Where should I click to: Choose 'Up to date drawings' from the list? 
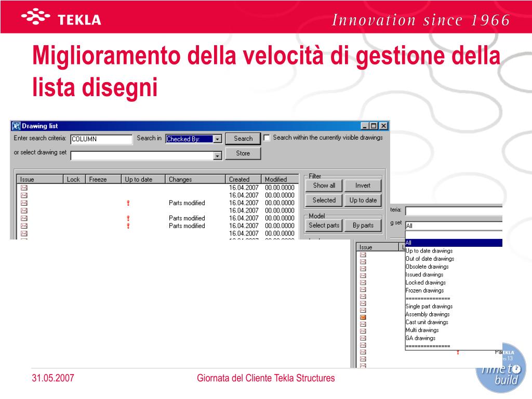429,251
